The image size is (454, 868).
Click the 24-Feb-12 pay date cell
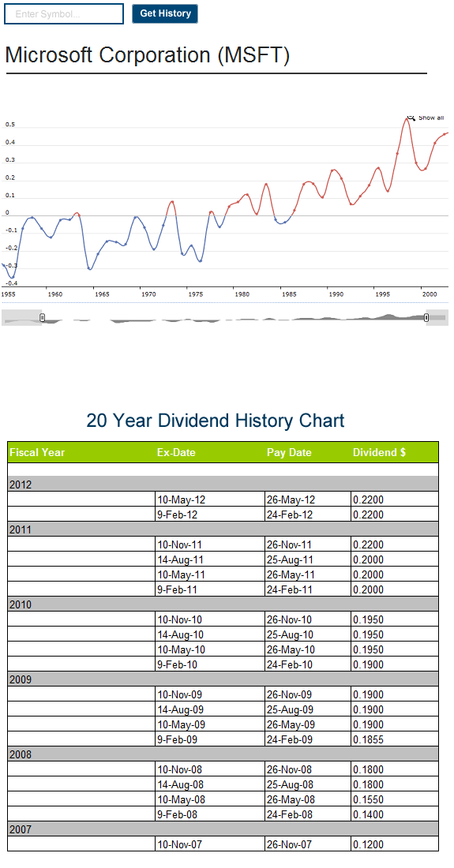click(x=308, y=514)
